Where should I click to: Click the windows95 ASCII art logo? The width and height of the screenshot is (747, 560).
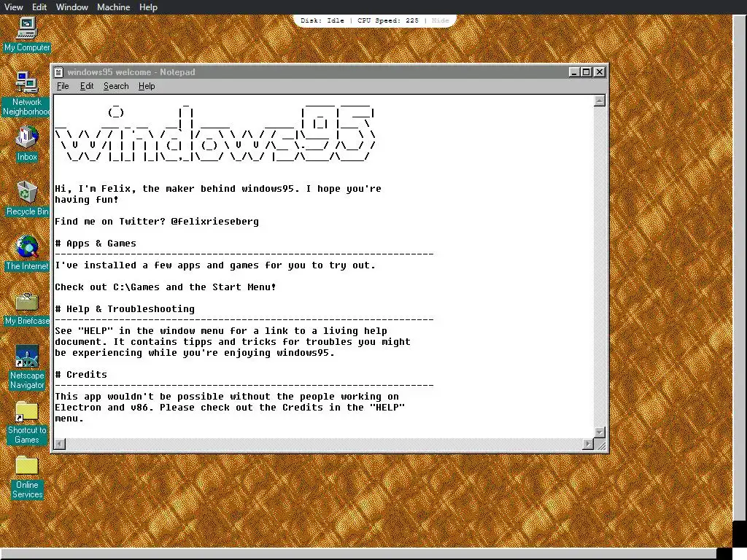(x=215, y=133)
